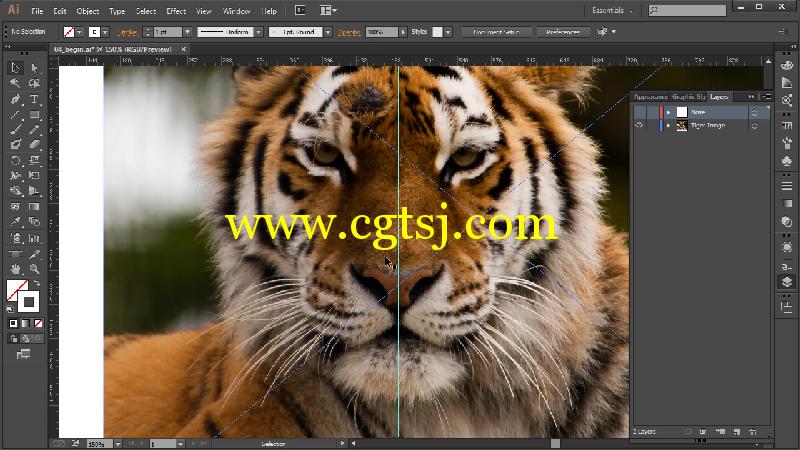Screen dimensions: 800x450
Task: Select the Symbol Sprayer tool
Action: point(15,238)
